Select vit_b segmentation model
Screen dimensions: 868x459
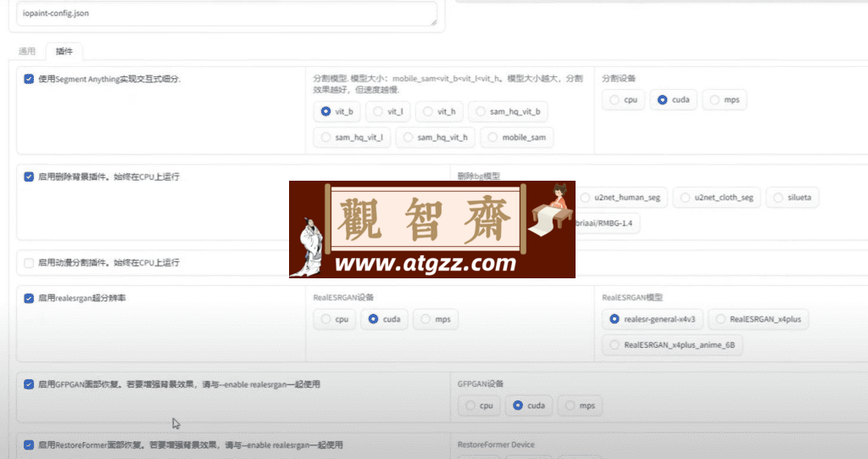tap(337, 111)
